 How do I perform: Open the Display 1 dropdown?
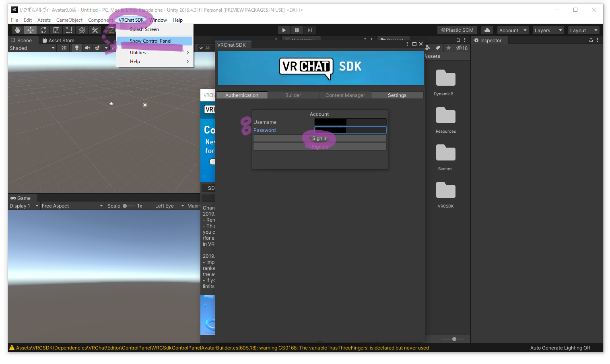[x=24, y=206]
